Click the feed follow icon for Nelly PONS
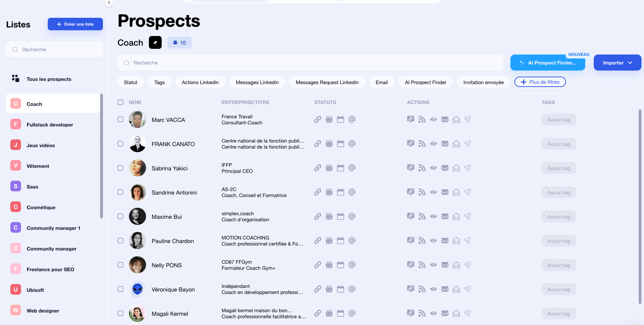Viewport: 644px width, 325px height. tap(422, 265)
